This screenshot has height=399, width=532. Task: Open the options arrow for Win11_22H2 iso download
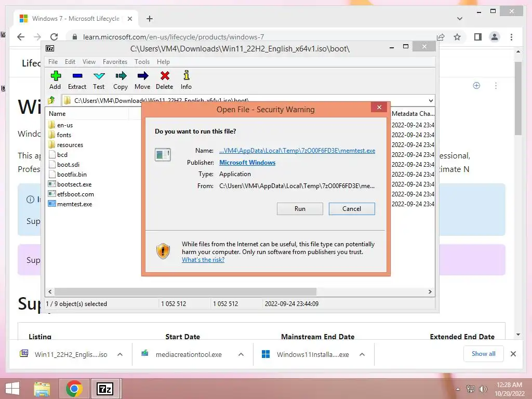pos(120,354)
